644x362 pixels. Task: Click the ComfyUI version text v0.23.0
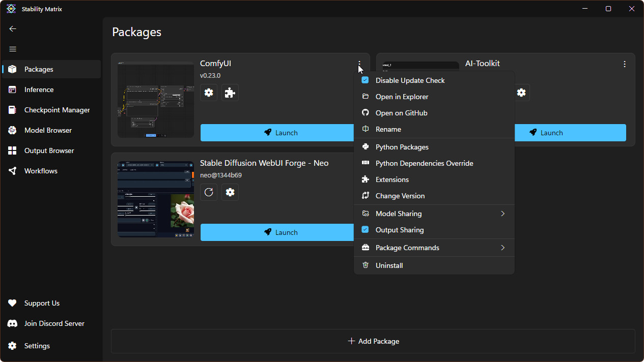coord(210,76)
